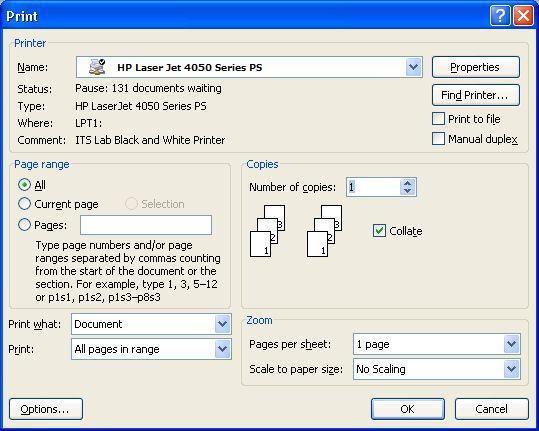Select the All page range option
This screenshot has width=539, height=431.
point(24,185)
